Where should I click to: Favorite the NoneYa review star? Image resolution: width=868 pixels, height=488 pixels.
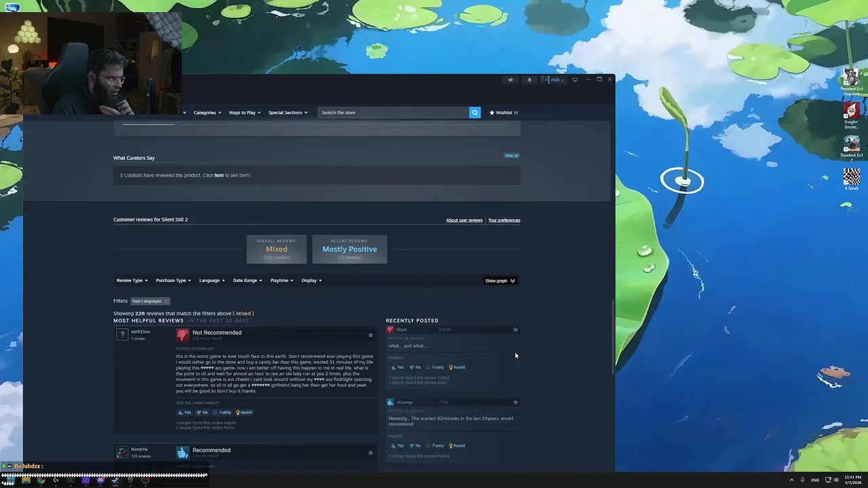(x=370, y=452)
